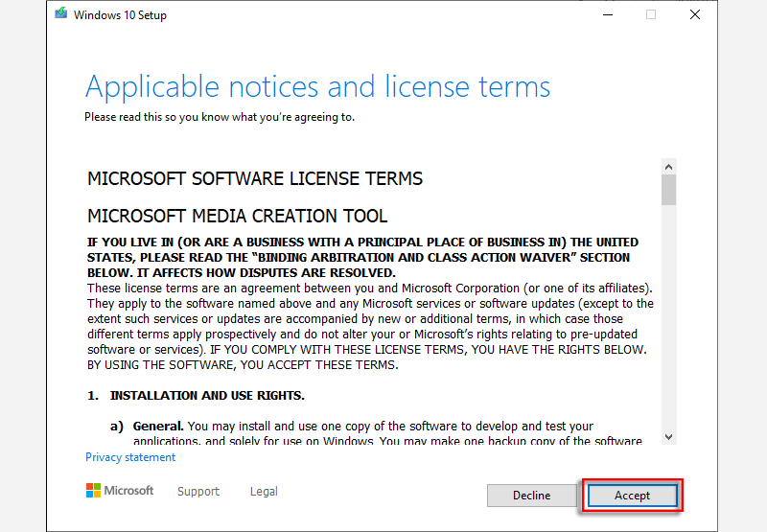Decline the license terms

[x=532, y=496]
